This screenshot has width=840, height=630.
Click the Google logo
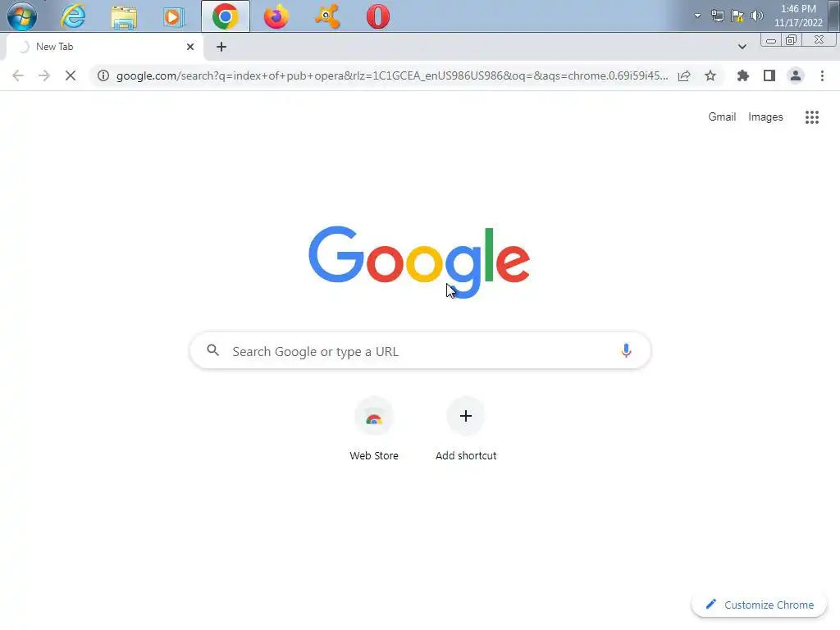click(x=419, y=262)
